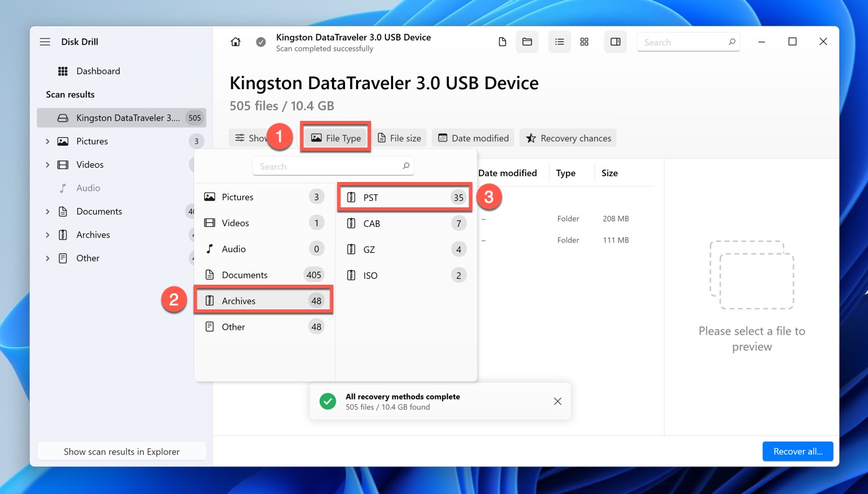Screen dimensions: 868x494
Task: Maximize the Disk Drill window
Action: (792, 42)
